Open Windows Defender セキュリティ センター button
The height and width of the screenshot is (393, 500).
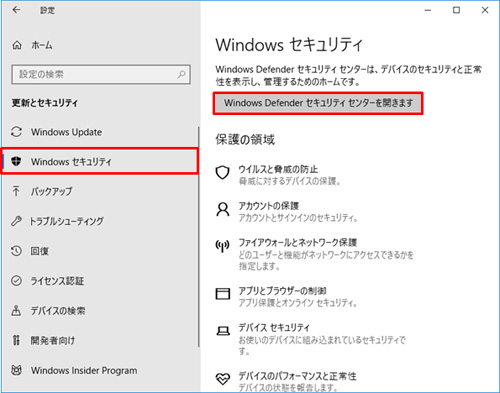pyautogui.click(x=318, y=103)
